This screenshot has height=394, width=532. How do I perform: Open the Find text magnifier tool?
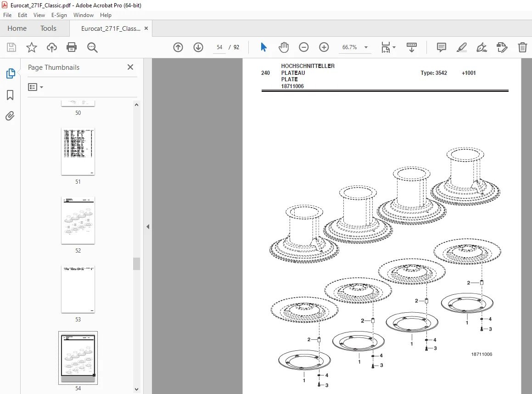92,47
